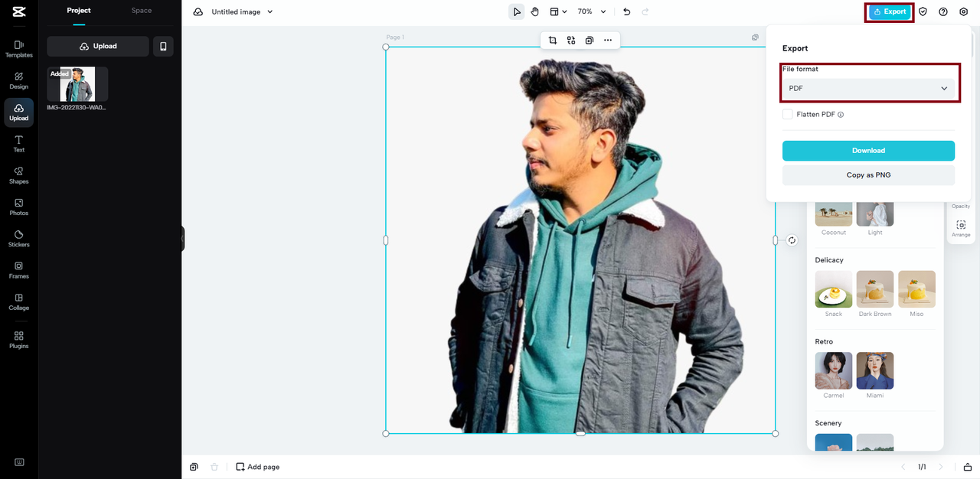
Task: Click duplicate icon in floating toolbar
Action: click(x=590, y=41)
